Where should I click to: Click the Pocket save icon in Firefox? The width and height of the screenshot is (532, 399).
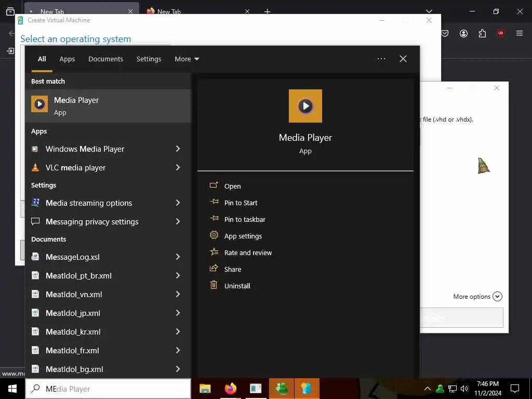coord(445,33)
